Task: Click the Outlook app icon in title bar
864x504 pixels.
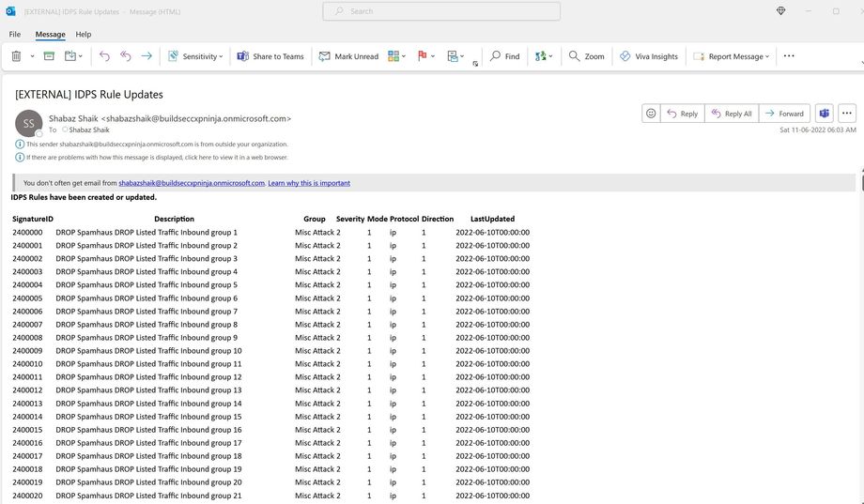Action: tap(10, 11)
